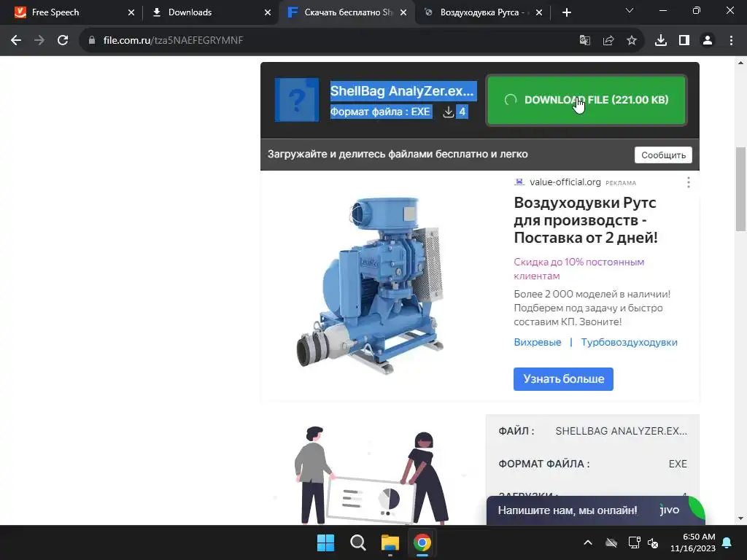
Task: Open Напишите нам, мы онлайн! chat
Action: 568,510
